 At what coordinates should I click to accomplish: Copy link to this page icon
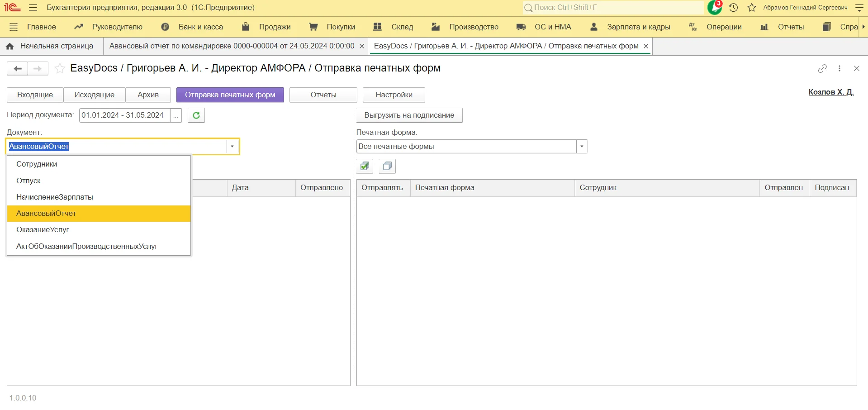(x=822, y=68)
